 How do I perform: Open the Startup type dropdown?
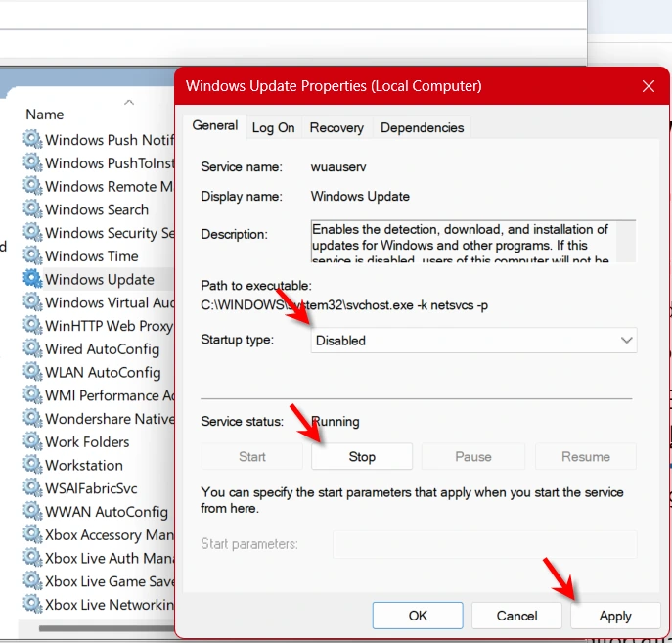tap(473, 341)
